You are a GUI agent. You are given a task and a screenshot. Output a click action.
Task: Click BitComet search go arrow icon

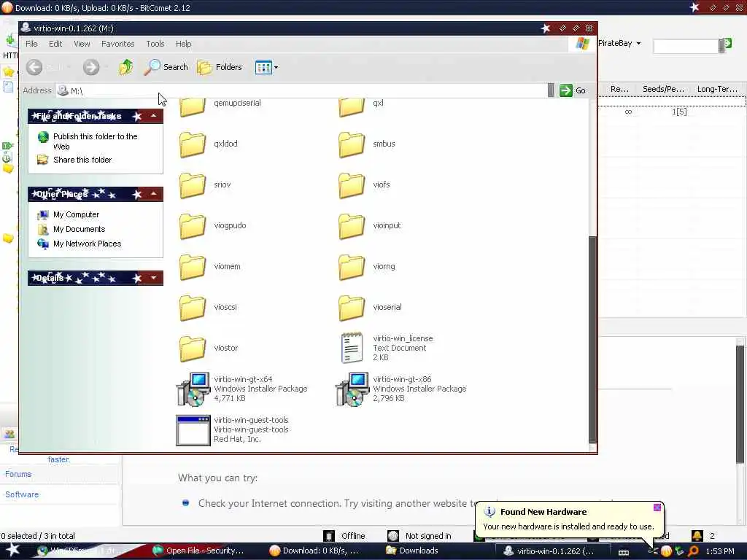coord(727,44)
